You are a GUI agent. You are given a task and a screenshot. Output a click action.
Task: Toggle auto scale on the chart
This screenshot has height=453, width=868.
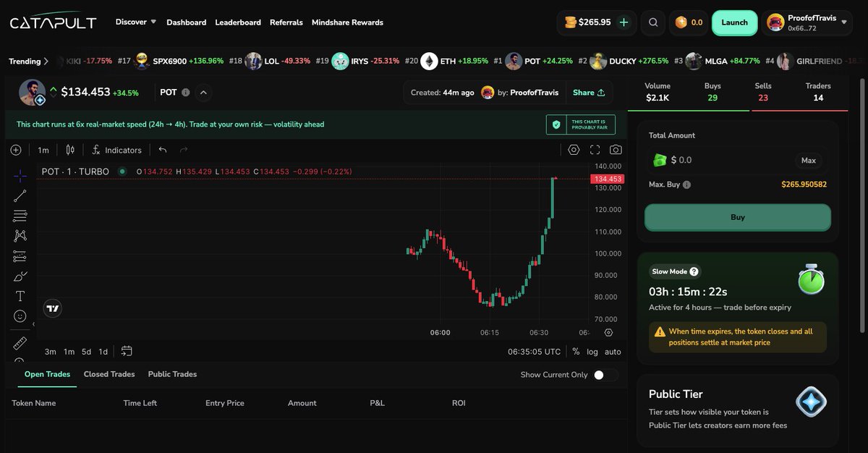pos(613,352)
